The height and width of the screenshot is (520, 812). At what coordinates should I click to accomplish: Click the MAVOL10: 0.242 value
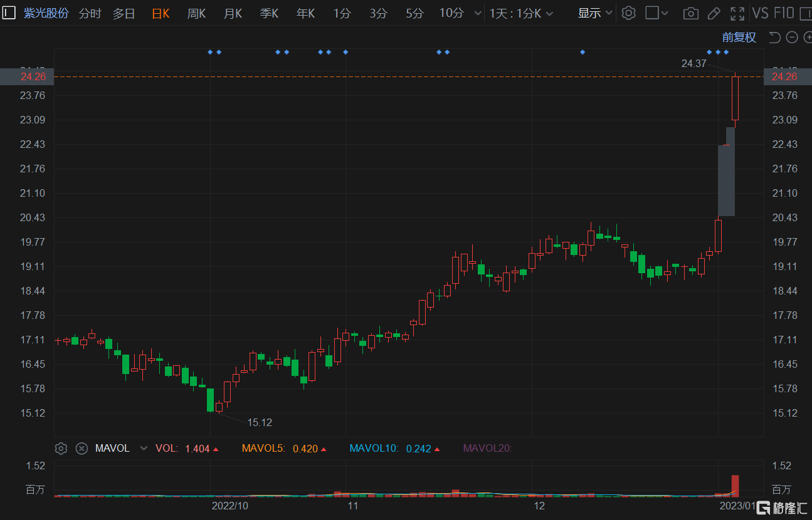[396, 449]
